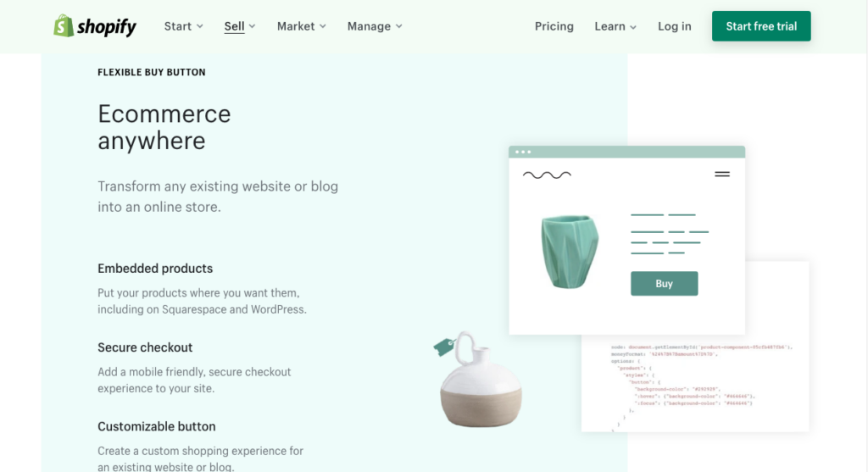
Task: Click the green price tag icon on vase
Action: [x=444, y=347]
